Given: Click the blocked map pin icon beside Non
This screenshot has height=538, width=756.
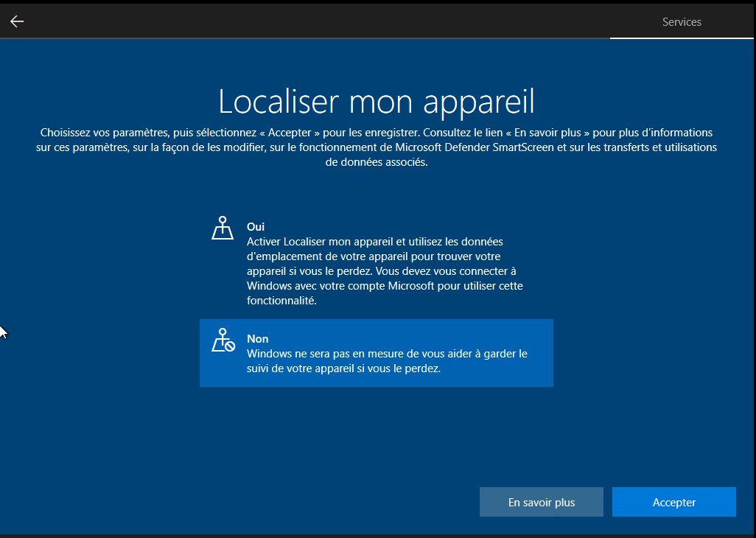Looking at the screenshot, I should click(x=223, y=340).
